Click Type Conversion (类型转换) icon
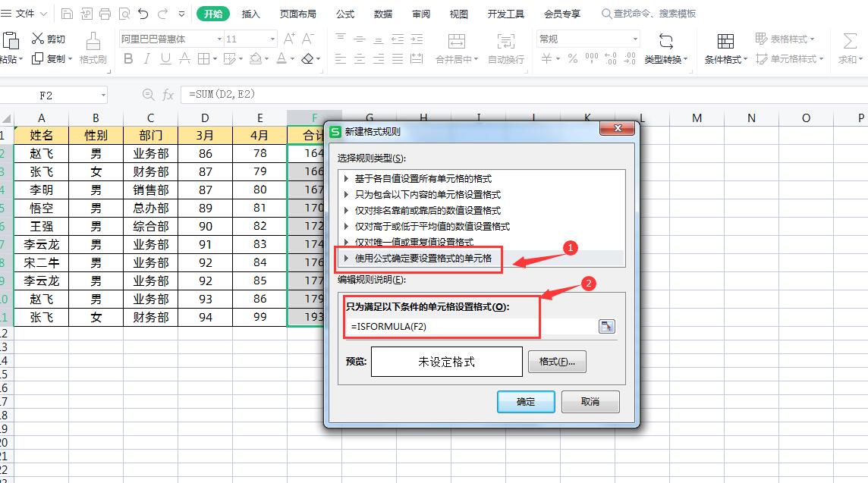This screenshot has width=868, height=483. [666, 41]
